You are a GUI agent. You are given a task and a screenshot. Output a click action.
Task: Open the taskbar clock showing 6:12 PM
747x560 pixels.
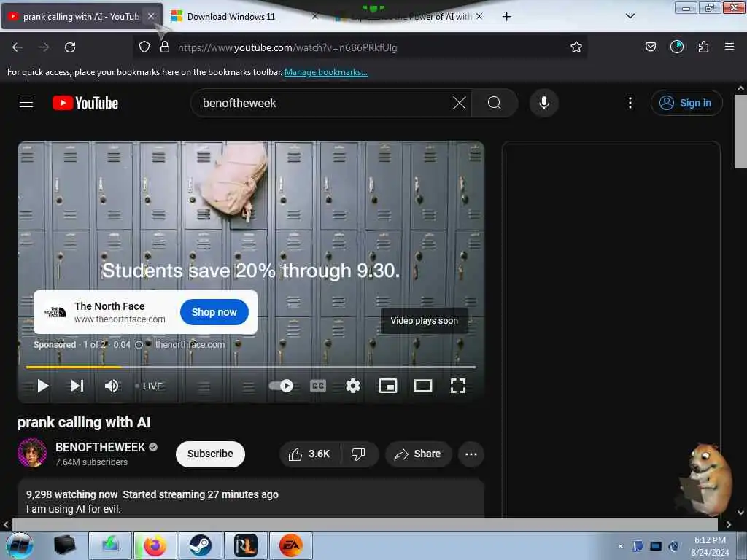(x=710, y=545)
